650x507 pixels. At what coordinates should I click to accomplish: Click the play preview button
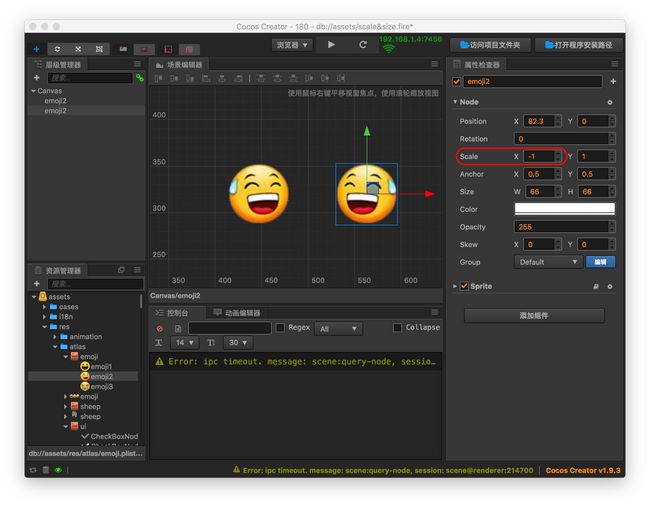coord(331,44)
